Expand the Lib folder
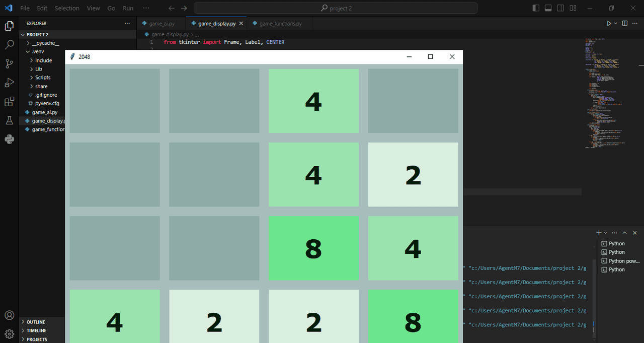The height and width of the screenshot is (343, 644). (39, 69)
